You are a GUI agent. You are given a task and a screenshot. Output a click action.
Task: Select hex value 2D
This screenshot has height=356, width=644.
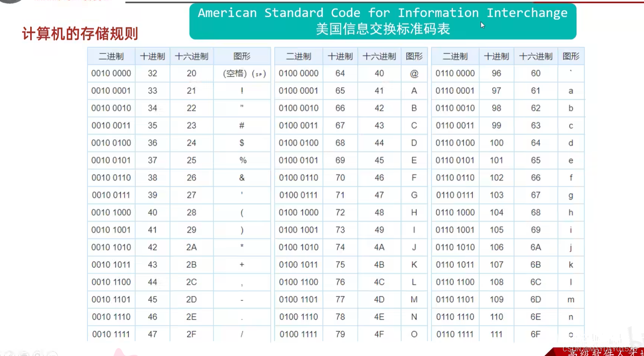pyautogui.click(x=192, y=299)
